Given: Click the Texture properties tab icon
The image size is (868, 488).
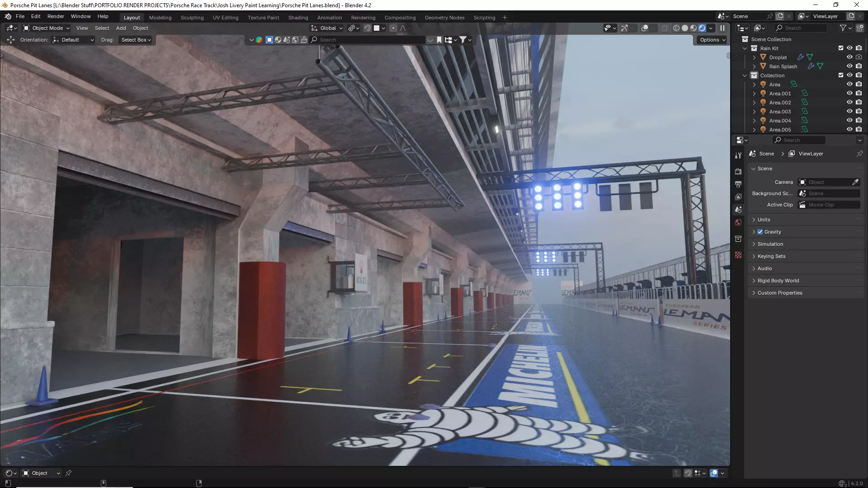Looking at the screenshot, I should [738, 255].
